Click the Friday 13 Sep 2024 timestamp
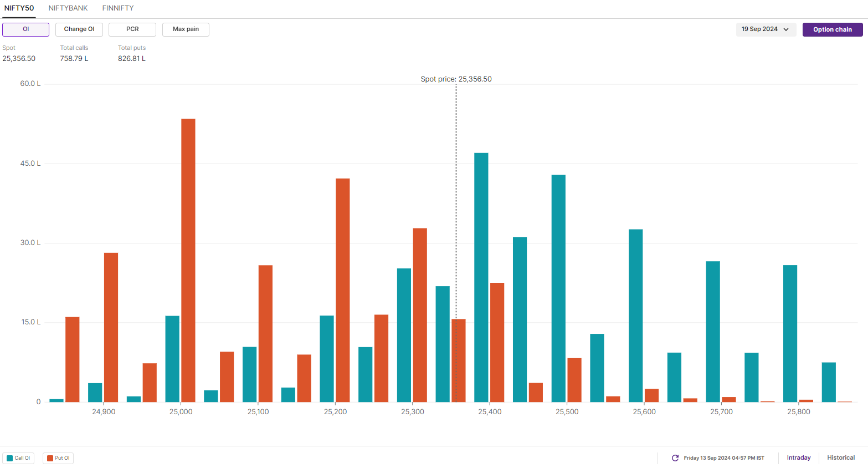This screenshot has width=868, height=468. 724,458
